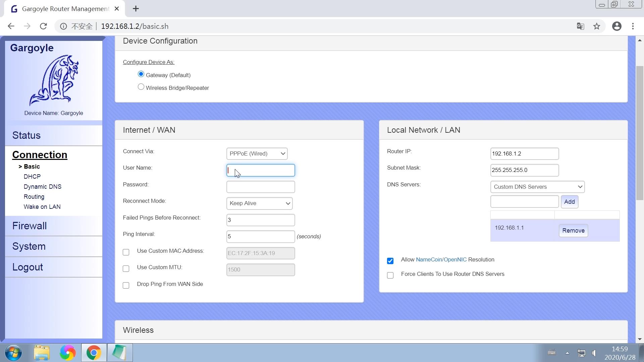Click the Password input field

click(261, 187)
